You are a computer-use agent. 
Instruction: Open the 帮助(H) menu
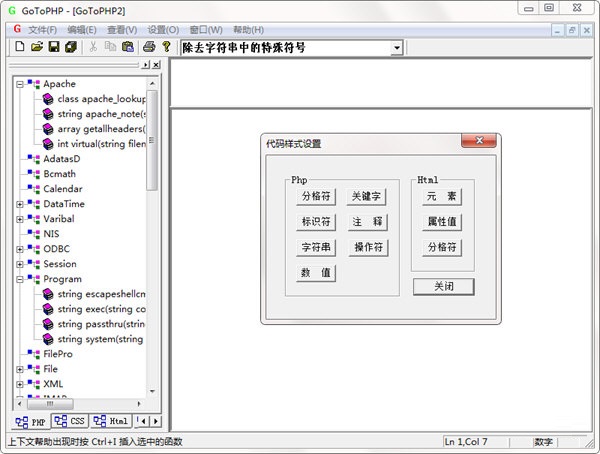pos(248,30)
